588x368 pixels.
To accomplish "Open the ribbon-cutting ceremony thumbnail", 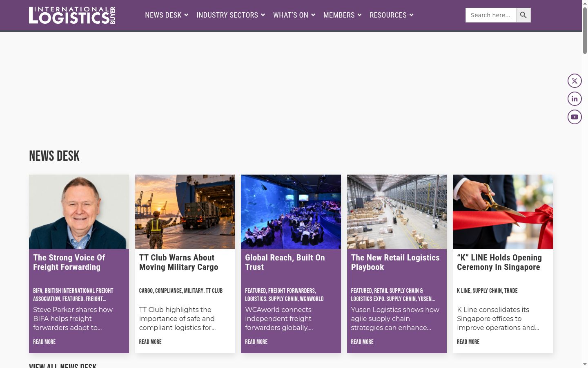I will [x=503, y=212].
